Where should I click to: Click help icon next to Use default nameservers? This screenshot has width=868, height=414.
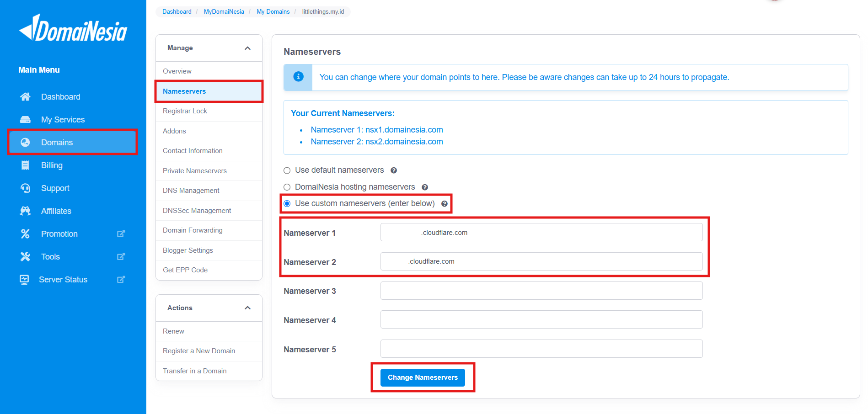(x=394, y=170)
